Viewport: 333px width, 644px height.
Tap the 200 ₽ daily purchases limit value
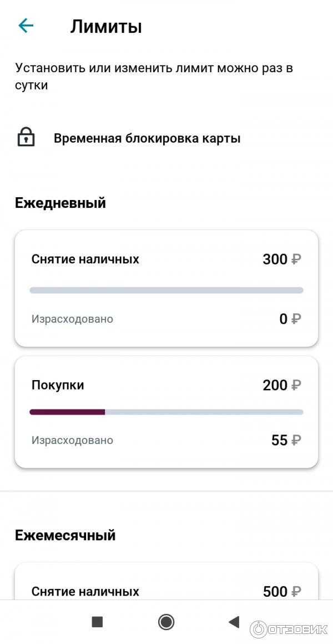click(x=281, y=385)
